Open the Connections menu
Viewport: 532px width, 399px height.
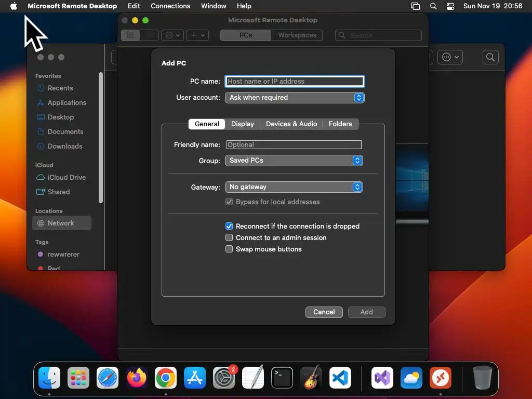(170, 6)
